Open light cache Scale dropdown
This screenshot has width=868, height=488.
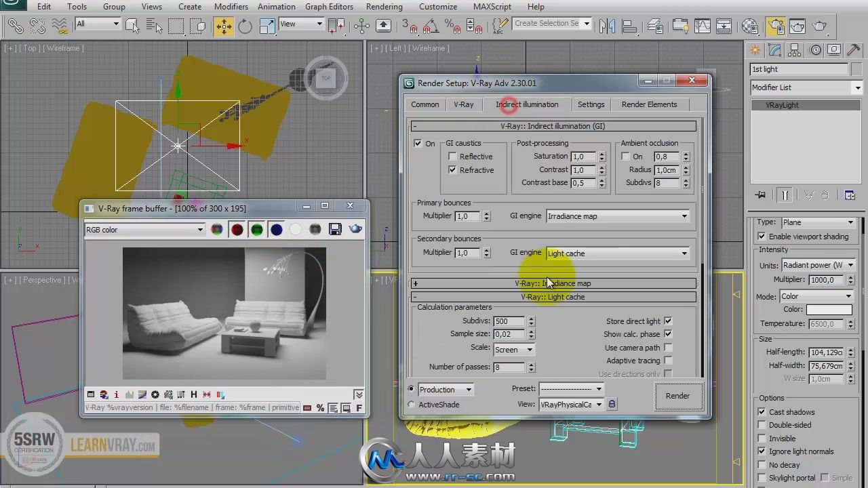point(513,350)
